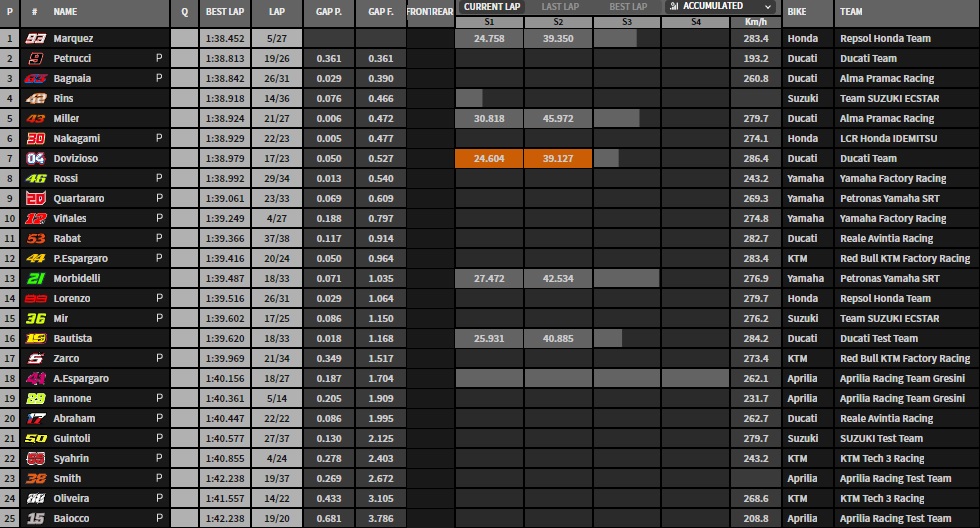Click Marquez's S3 progress bar
The image size is (980, 528).
point(615,39)
